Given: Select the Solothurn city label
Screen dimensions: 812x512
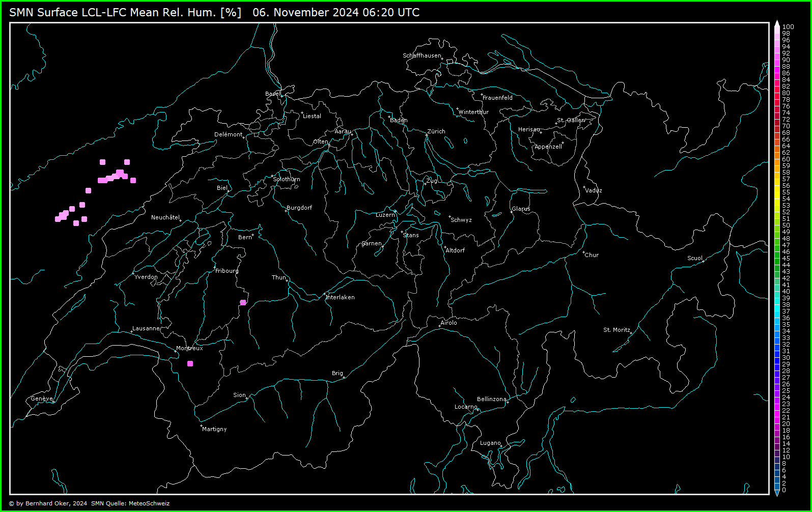Looking at the screenshot, I should [287, 179].
